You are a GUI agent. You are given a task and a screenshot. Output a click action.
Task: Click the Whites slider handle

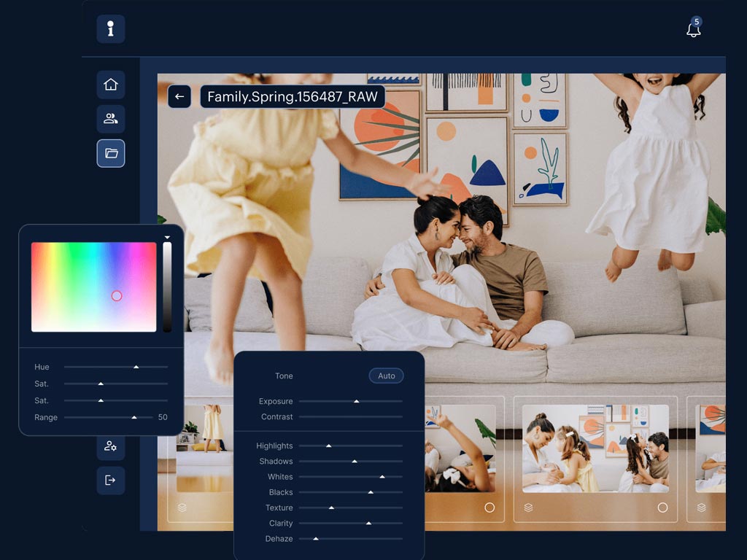point(382,477)
